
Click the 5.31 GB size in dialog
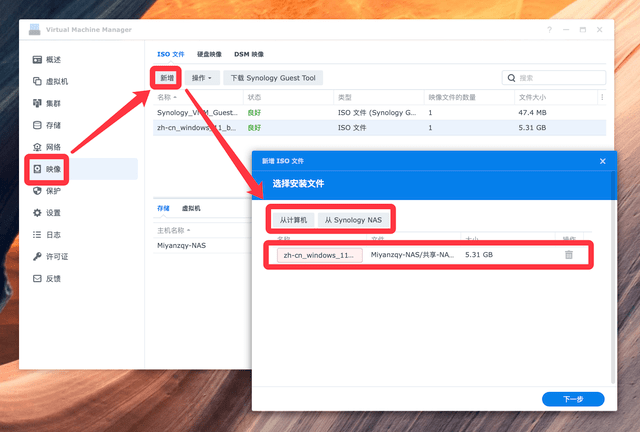click(479, 255)
